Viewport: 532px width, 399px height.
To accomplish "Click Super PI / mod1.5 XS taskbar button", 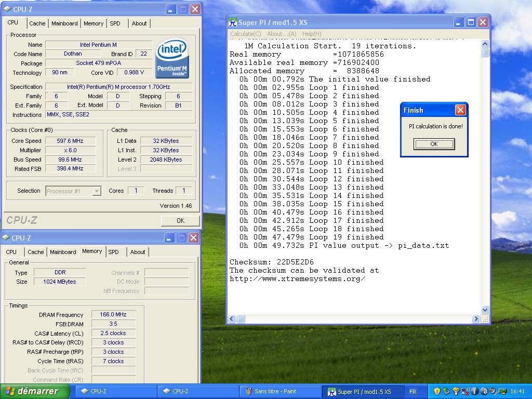I will 363,391.
